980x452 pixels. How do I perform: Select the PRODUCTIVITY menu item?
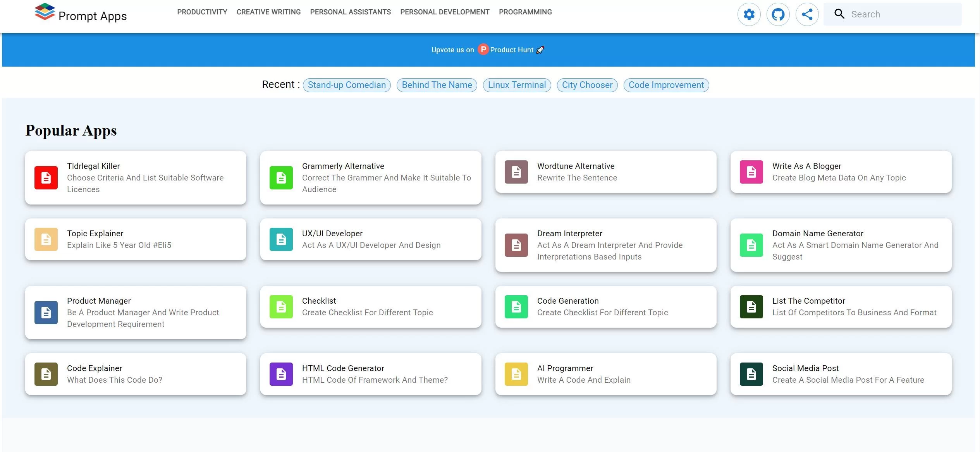click(x=202, y=12)
